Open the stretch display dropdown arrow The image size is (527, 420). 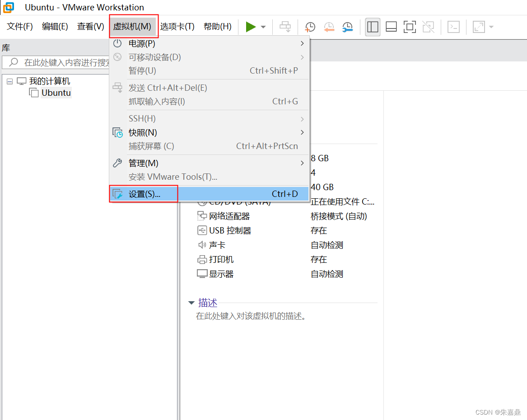tap(491, 27)
